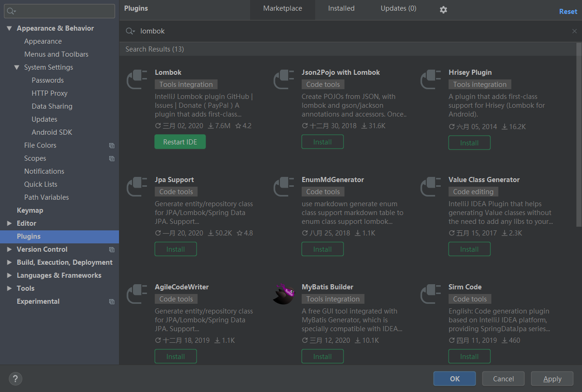Click the project-level icon next to Version Control

(x=112, y=249)
